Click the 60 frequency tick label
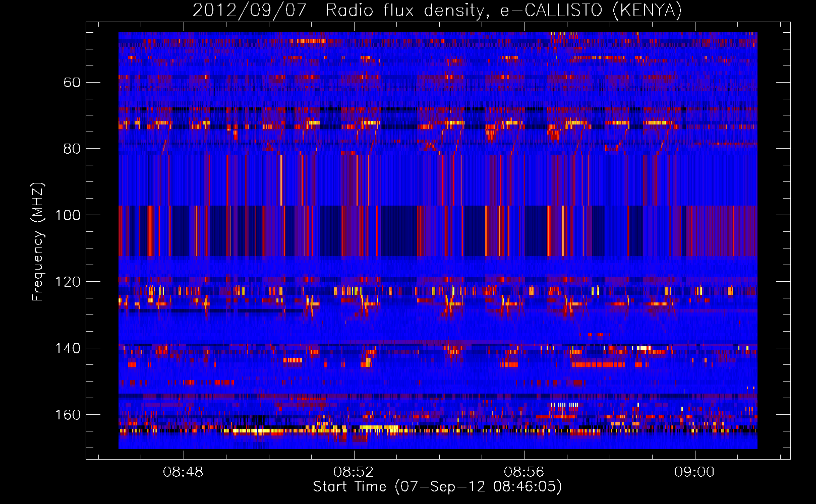816x504 pixels. click(72, 82)
